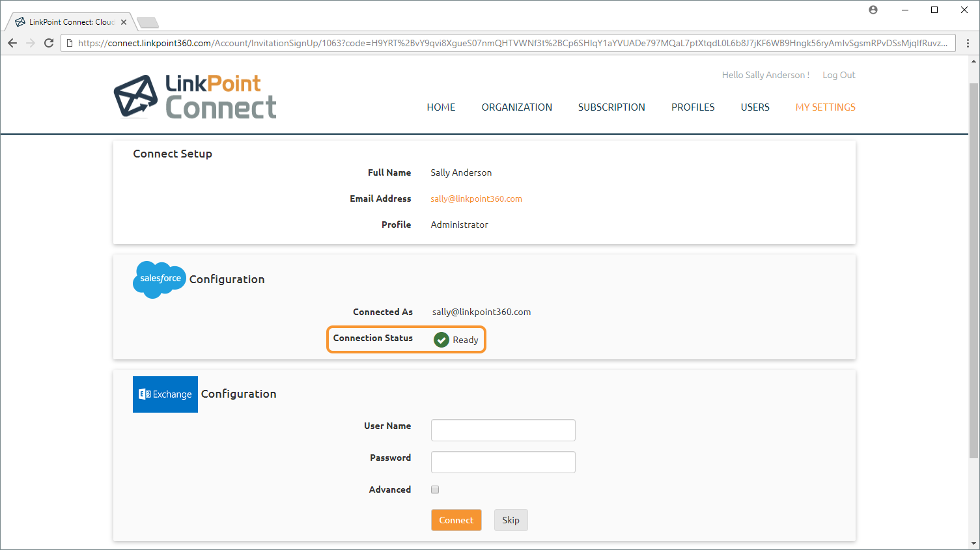Click the scrollbar down arrow
Image resolution: width=980 pixels, height=550 pixels.
tap(974, 543)
